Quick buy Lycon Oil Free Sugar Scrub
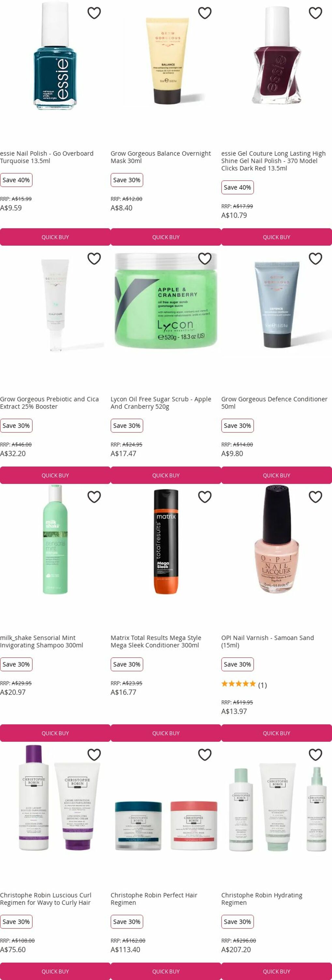 [166, 475]
